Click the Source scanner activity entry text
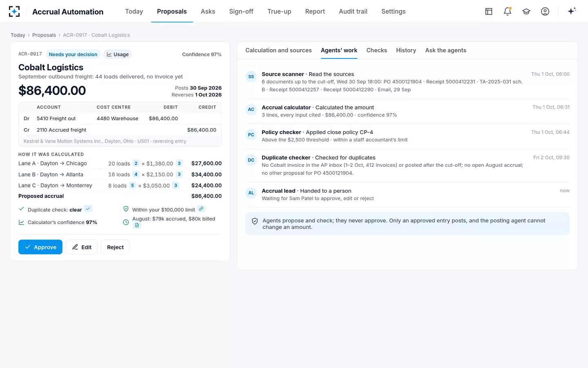 [x=392, y=82]
